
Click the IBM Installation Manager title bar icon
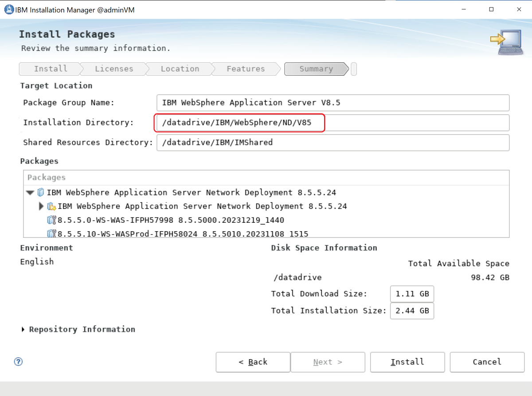pyautogui.click(x=9, y=9)
